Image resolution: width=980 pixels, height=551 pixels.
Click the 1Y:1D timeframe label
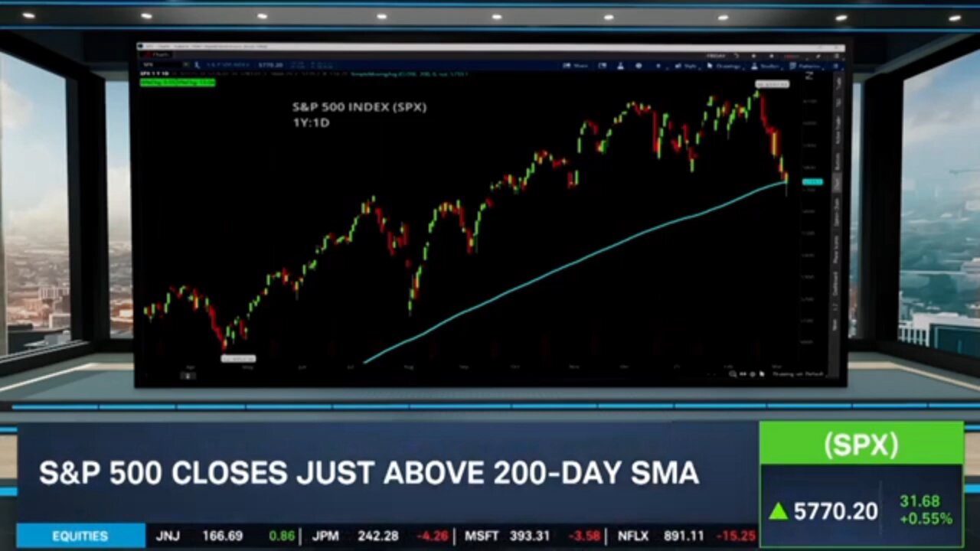click(311, 122)
